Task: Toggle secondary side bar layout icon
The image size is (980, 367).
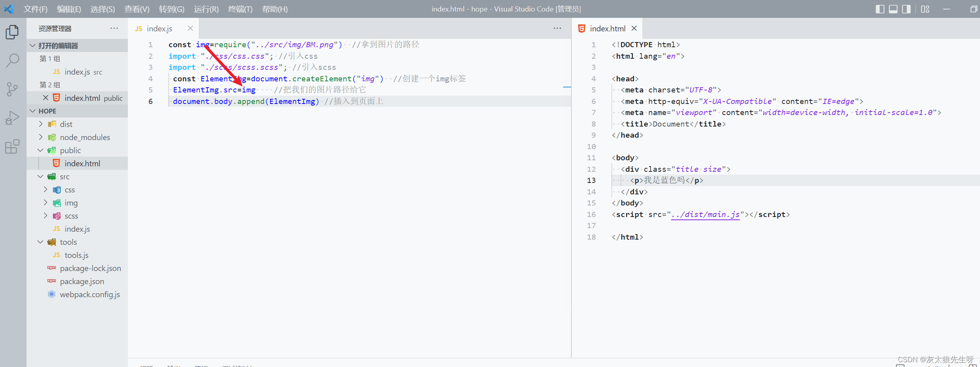Action: coord(906,9)
